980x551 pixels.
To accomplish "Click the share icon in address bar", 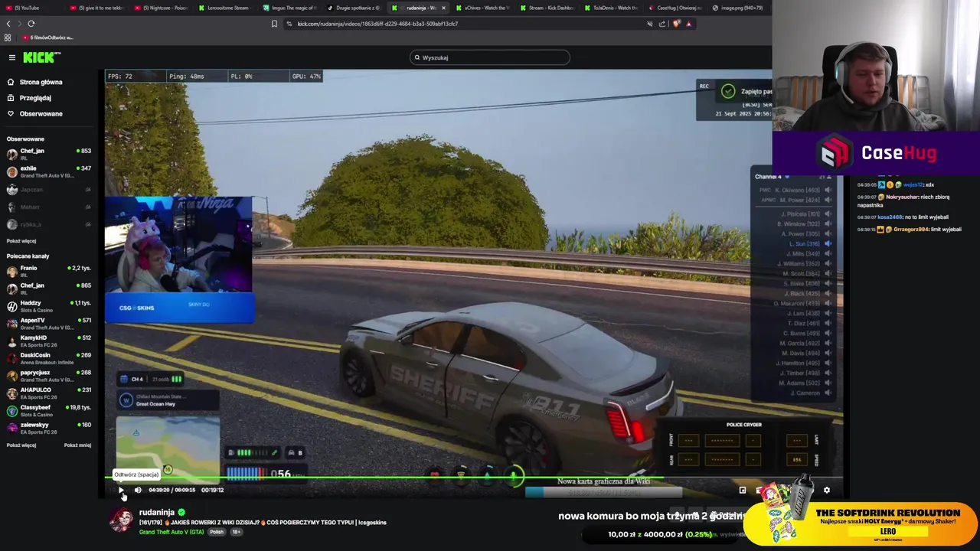I will coord(662,24).
